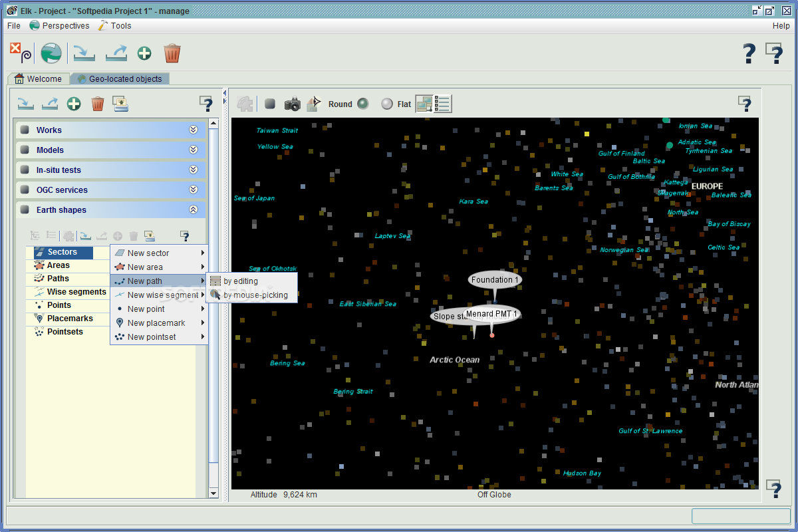798x532 pixels.
Task: Select the Areas tree item
Action: (x=52, y=265)
